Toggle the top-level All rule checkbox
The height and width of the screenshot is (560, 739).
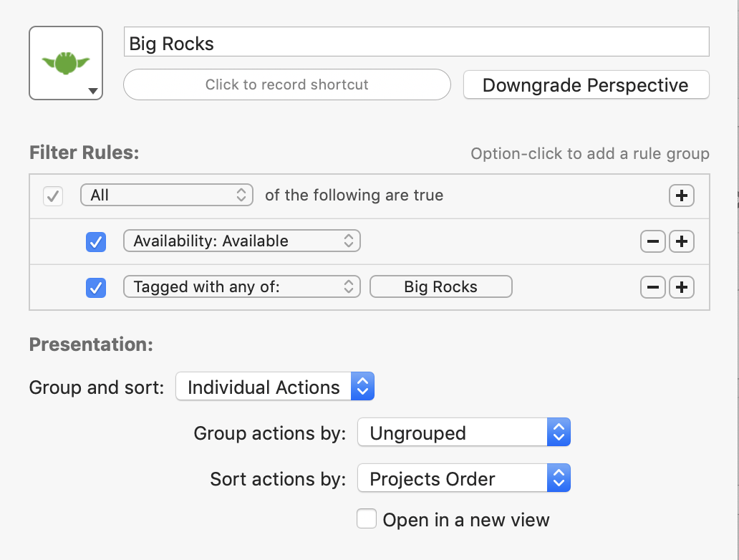(53, 195)
